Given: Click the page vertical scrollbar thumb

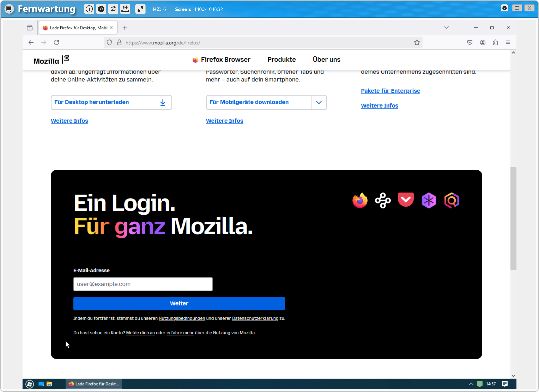Looking at the screenshot, I should (x=513, y=219).
